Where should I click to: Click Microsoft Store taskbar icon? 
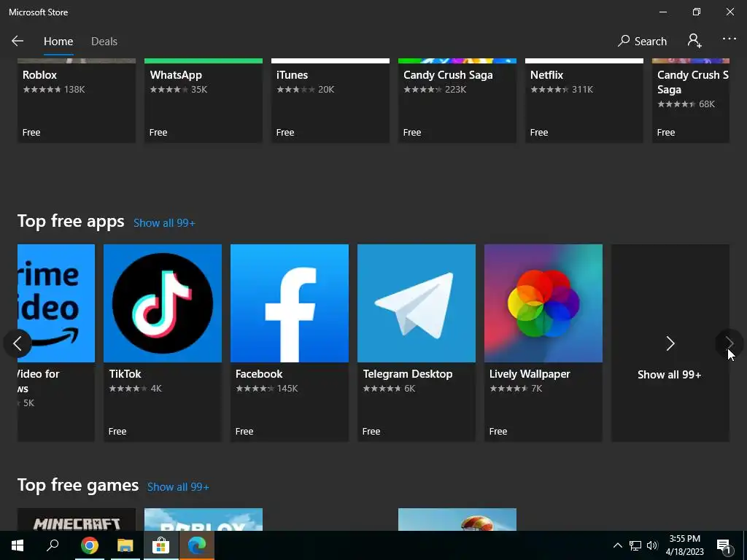[161, 545]
